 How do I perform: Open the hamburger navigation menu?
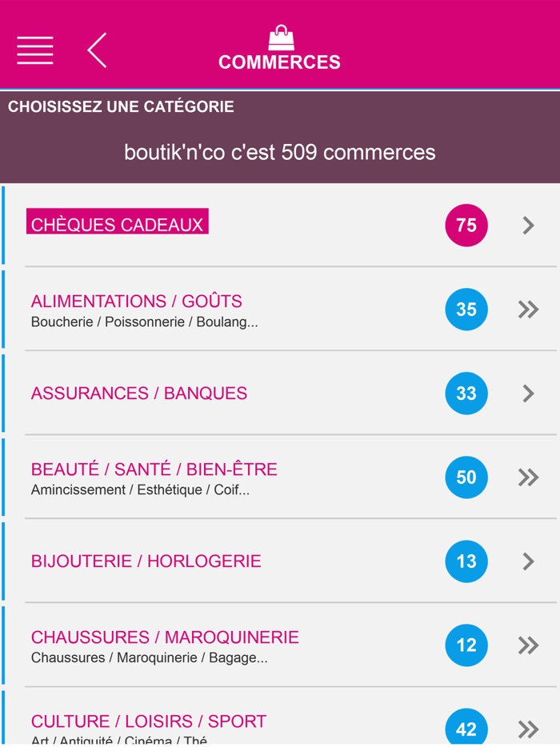34,50
